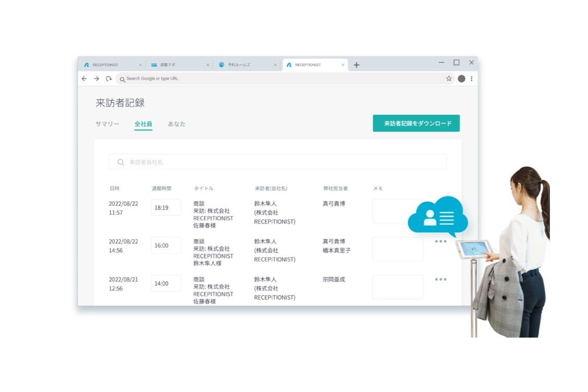Open more options for 2022/08/22 14:56 row
Image resolution: width=588 pixels, height=392 pixels.
[441, 241]
